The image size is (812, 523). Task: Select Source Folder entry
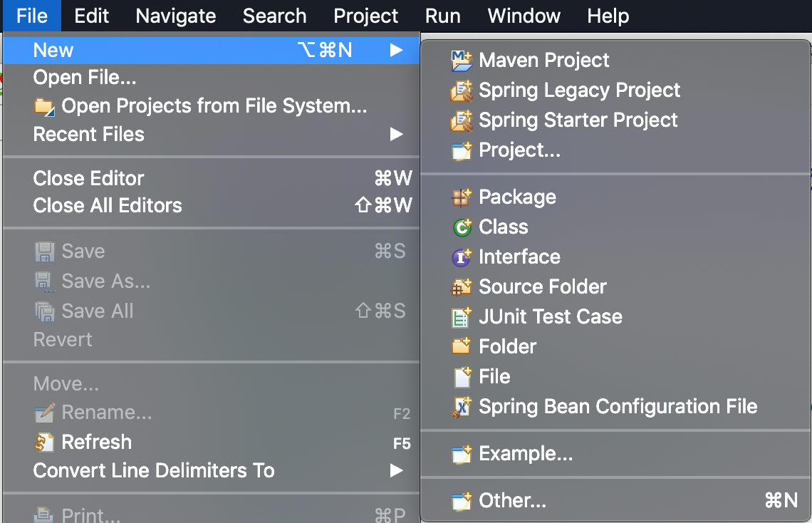point(615,287)
